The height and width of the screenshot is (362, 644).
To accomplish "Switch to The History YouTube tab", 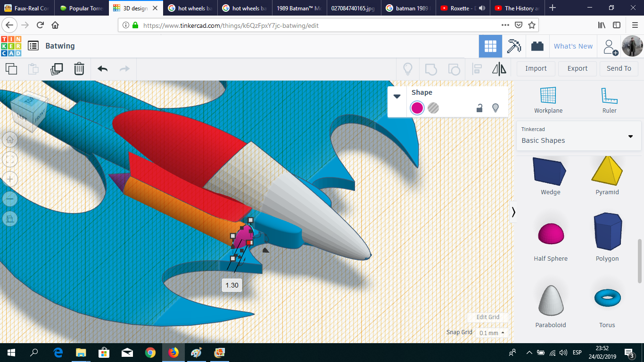I will (x=517, y=8).
